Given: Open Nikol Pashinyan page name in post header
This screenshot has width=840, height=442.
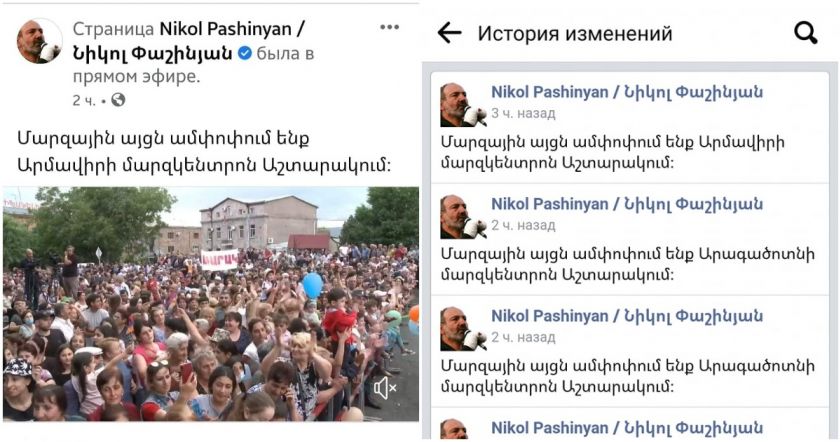Looking at the screenshot, I should point(188,41).
